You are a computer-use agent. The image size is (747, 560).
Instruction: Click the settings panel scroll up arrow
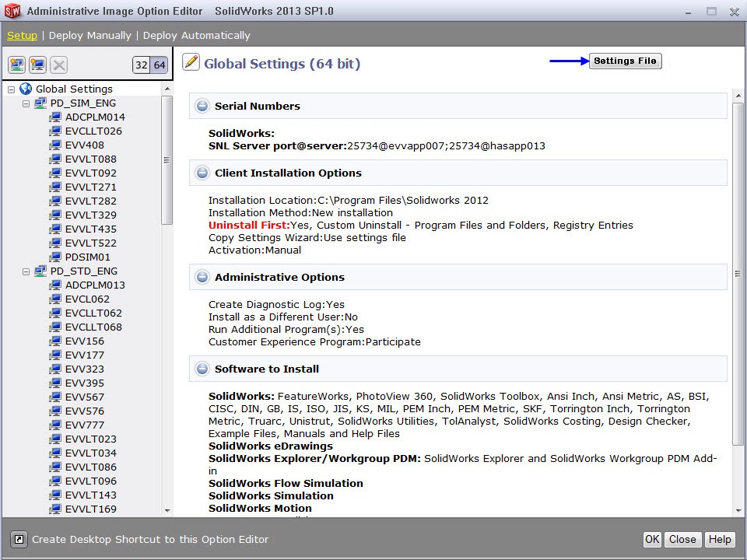click(738, 96)
